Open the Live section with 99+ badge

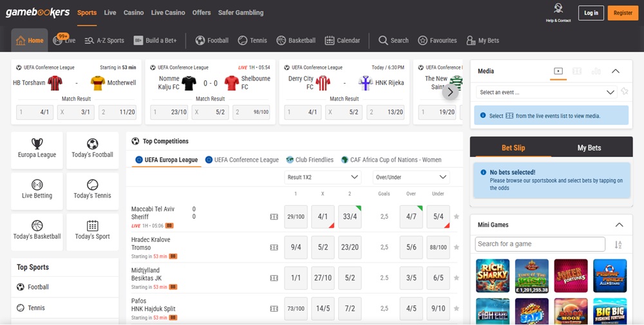click(x=64, y=40)
